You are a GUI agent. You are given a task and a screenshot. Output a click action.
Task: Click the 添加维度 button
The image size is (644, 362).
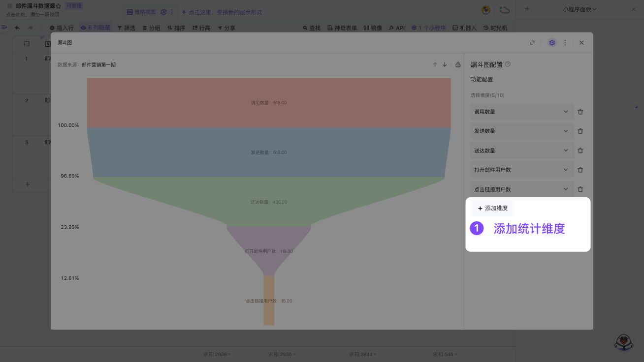492,208
